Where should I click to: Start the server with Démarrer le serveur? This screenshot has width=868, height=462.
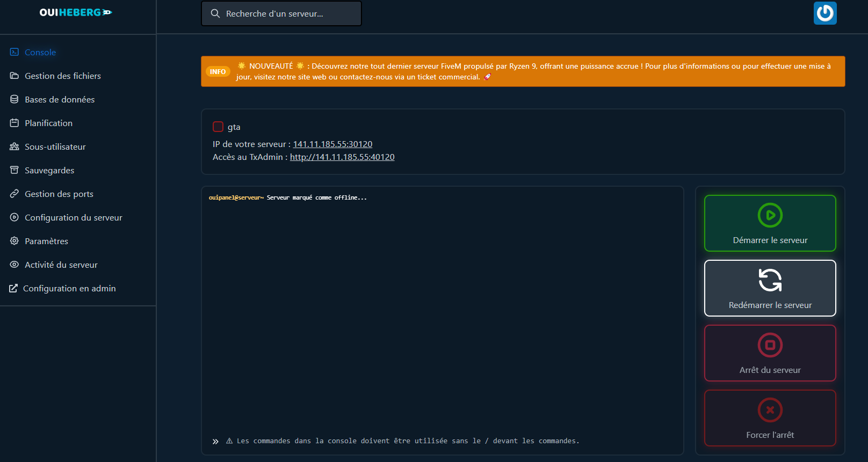point(770,223)
